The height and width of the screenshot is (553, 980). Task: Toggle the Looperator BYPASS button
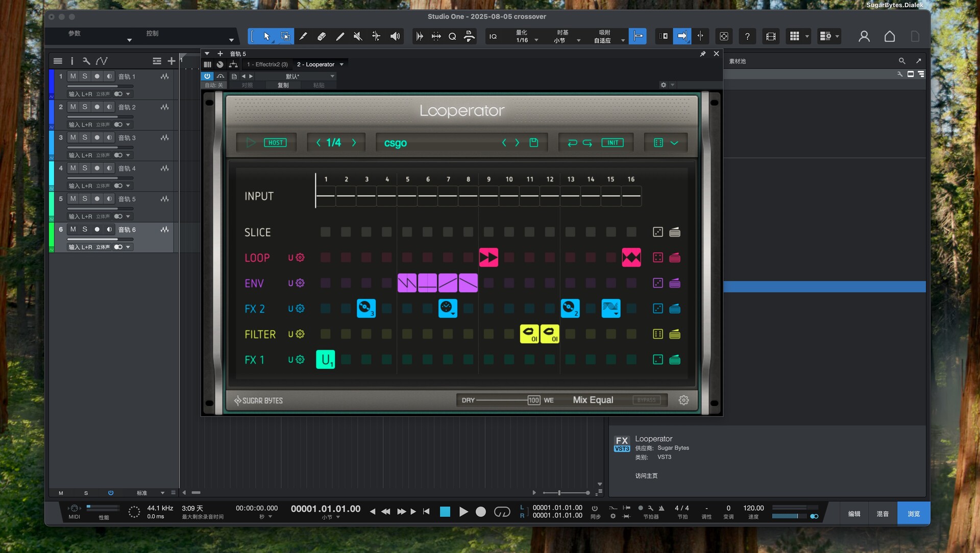click(x=647, y=400)
